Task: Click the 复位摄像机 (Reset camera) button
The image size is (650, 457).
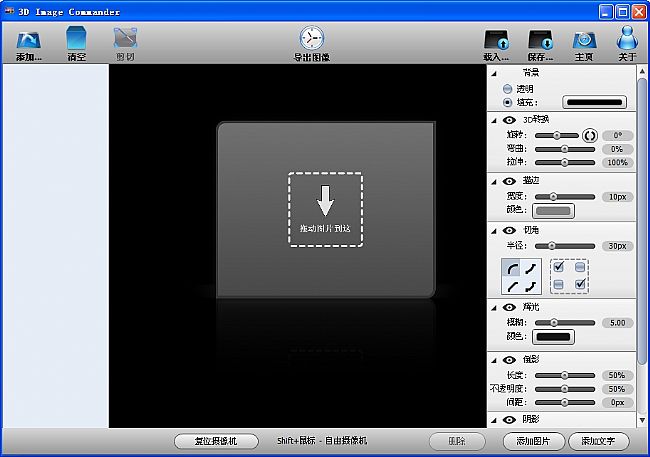Action: point(216,441)
